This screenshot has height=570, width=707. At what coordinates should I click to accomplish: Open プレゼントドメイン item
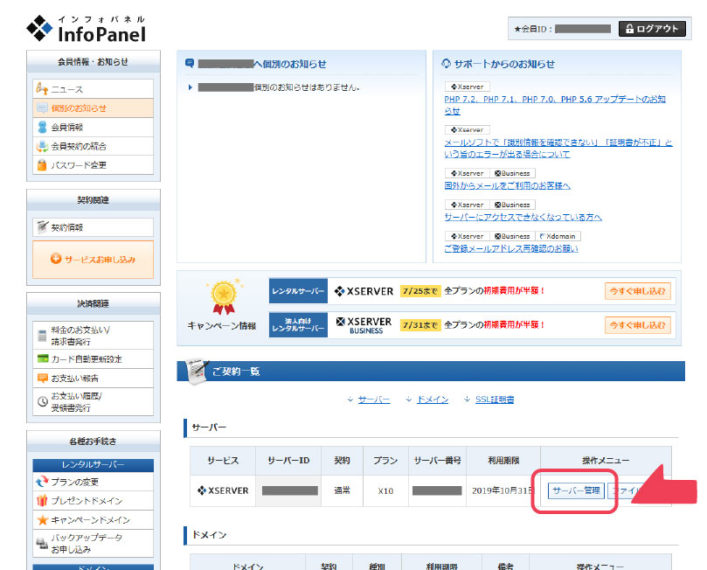[x=93, y=501]
